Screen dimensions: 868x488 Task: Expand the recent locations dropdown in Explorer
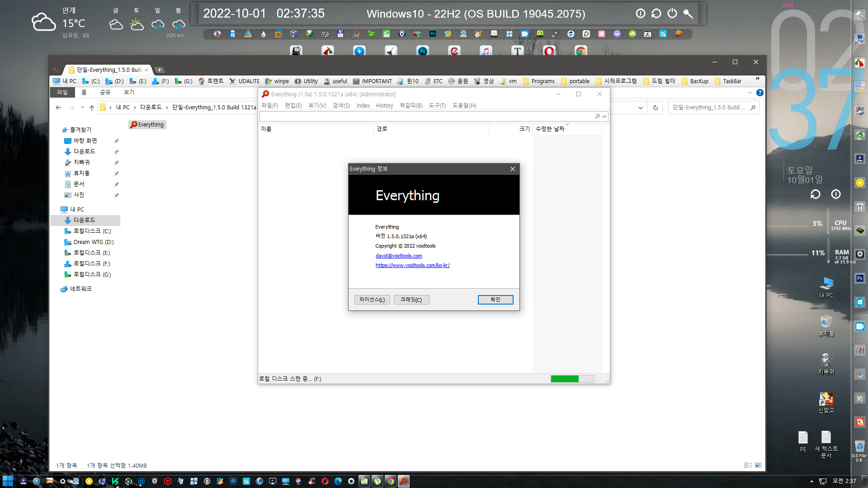tap(82, 108)
